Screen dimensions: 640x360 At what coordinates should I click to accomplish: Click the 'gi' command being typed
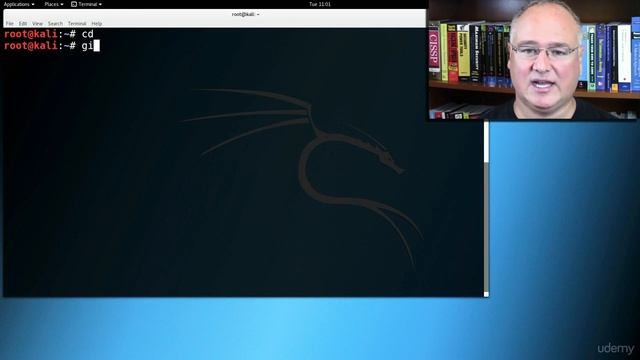tap(87, 46)
